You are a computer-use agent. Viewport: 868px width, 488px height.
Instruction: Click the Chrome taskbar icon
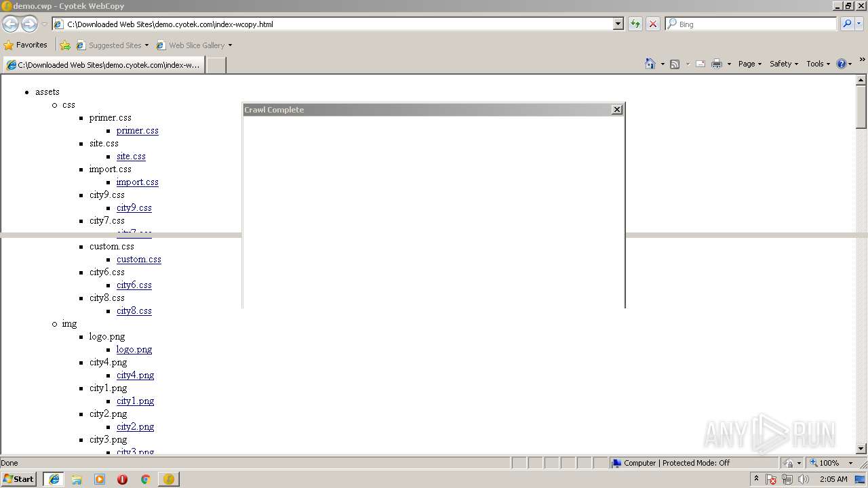(x=145, y=479)
